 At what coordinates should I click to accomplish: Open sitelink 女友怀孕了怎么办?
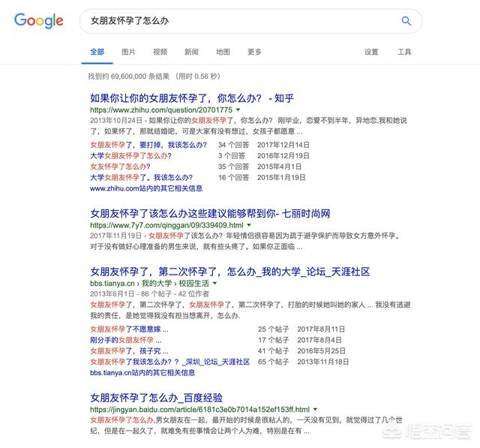120,167
